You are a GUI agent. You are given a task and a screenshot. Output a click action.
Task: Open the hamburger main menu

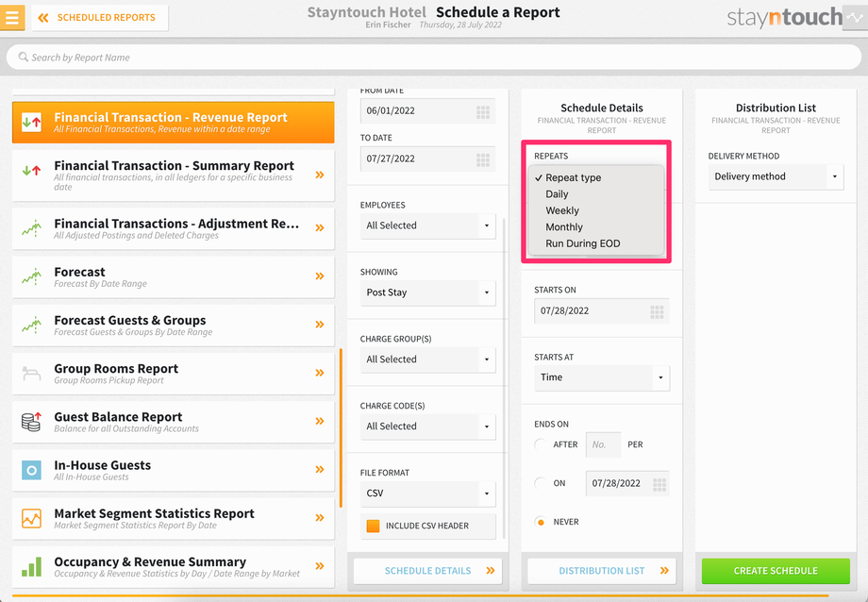(x=11, y=17)
